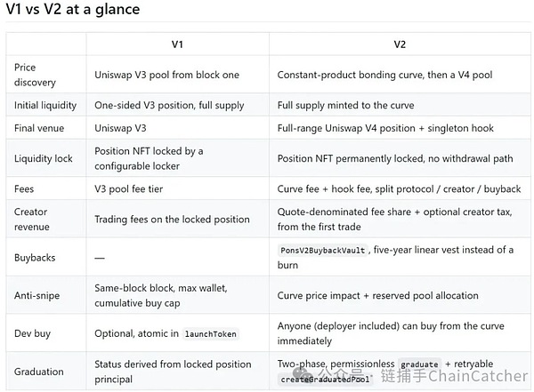Select the V1 column header
The height and width of the screenshot is (392, 534).
(177, 44)
